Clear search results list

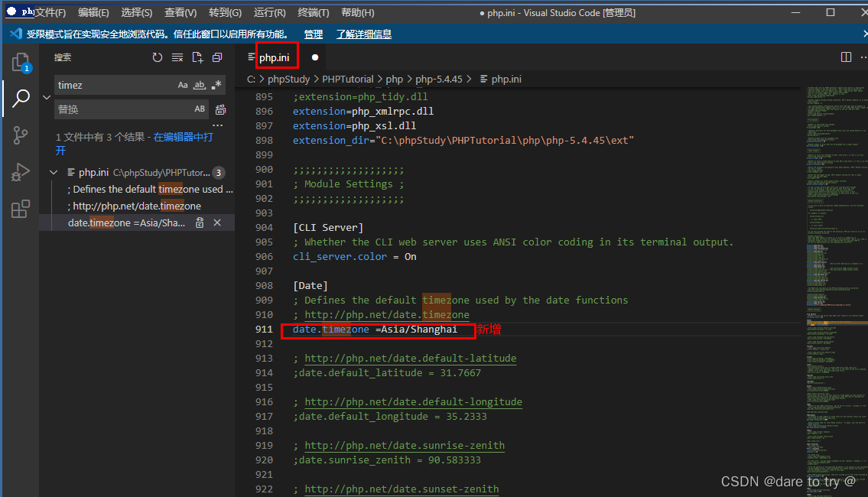(x=177, y=57)
